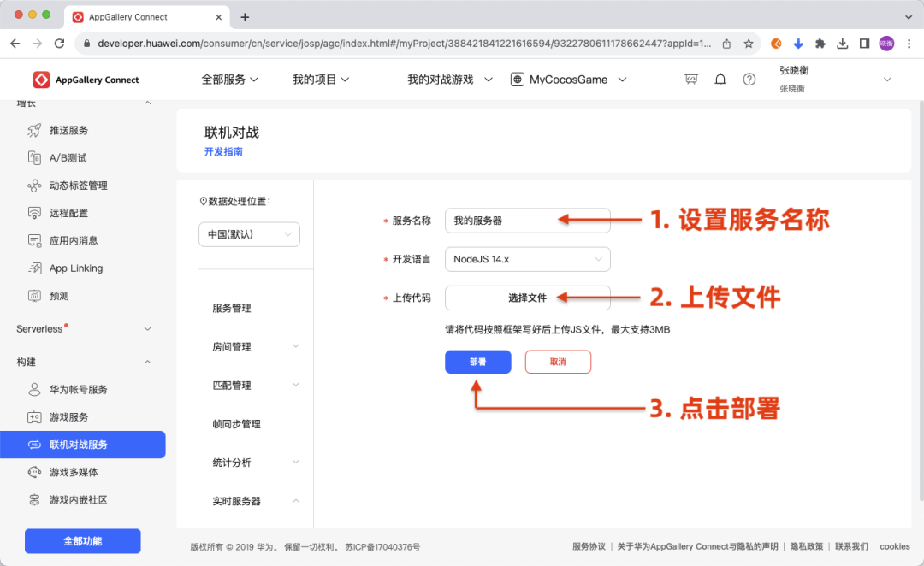
Task: Open the MyCocosGame app dropdown
Action: point(569,80)
